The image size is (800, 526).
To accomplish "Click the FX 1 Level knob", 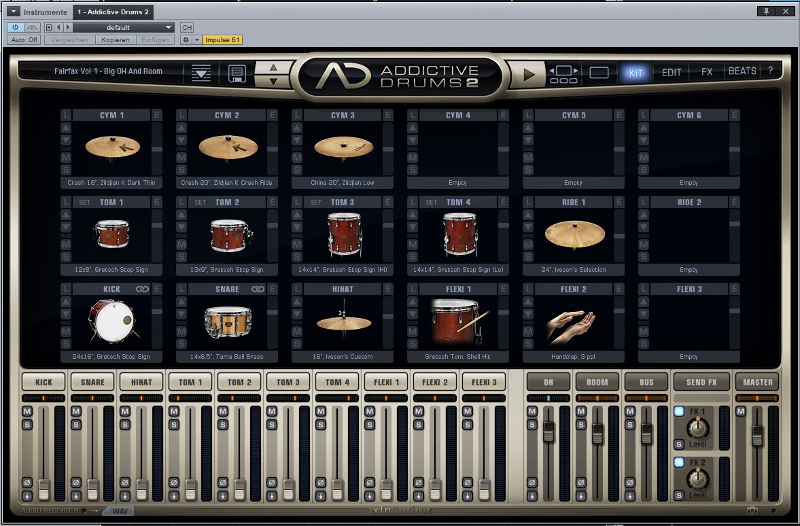I will [x=697, y=428].
